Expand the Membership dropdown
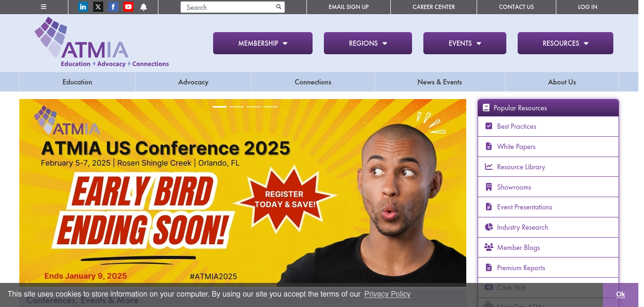This screenshot has height=307, width=644. click(263, 43)
